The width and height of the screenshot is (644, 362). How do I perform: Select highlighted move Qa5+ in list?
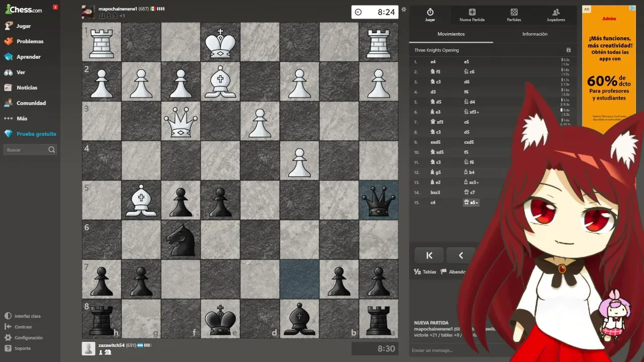[x=471, y=203]
